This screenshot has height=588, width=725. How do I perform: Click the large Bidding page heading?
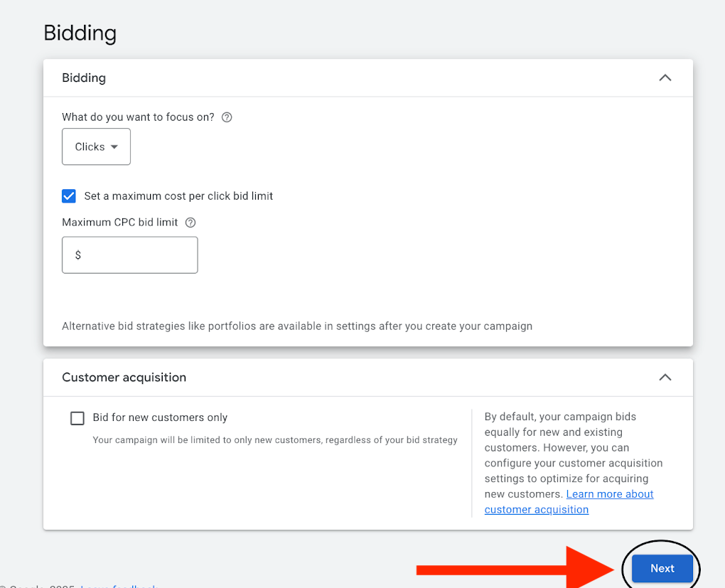80,33
